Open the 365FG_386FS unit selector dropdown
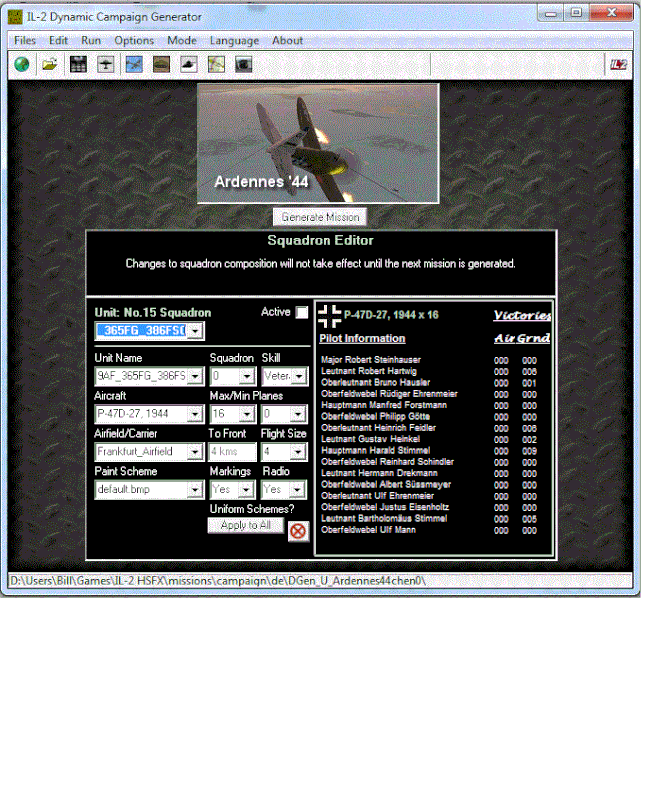 click(195, 331)
